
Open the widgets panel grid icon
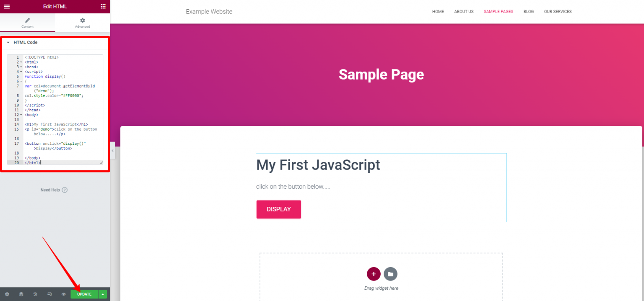(x=103, y=6)
